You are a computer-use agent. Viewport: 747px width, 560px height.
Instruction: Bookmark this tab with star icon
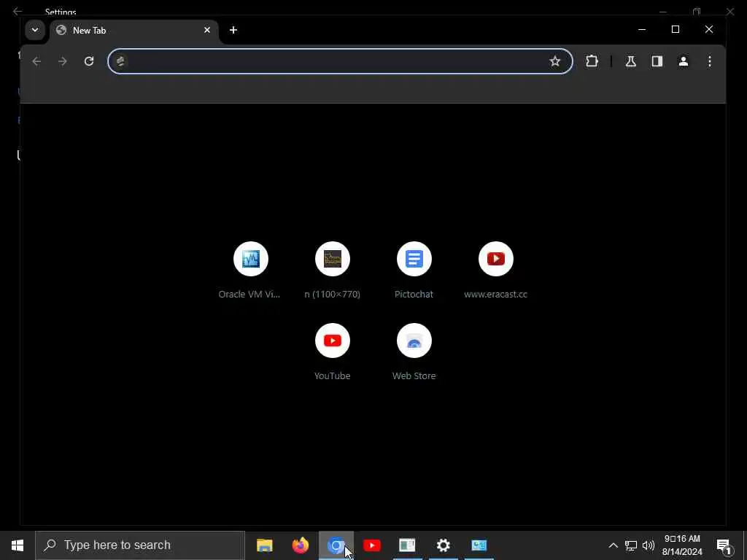(x=554, y=61)
